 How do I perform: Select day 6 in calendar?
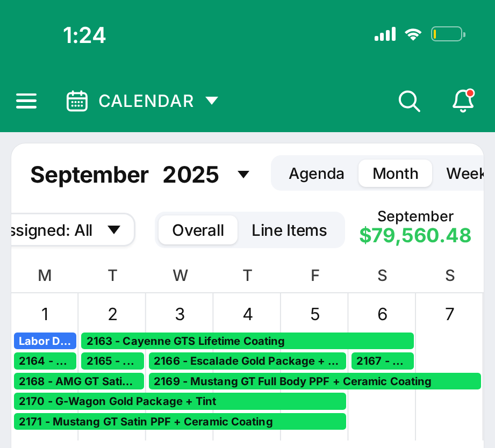(382, 314)
